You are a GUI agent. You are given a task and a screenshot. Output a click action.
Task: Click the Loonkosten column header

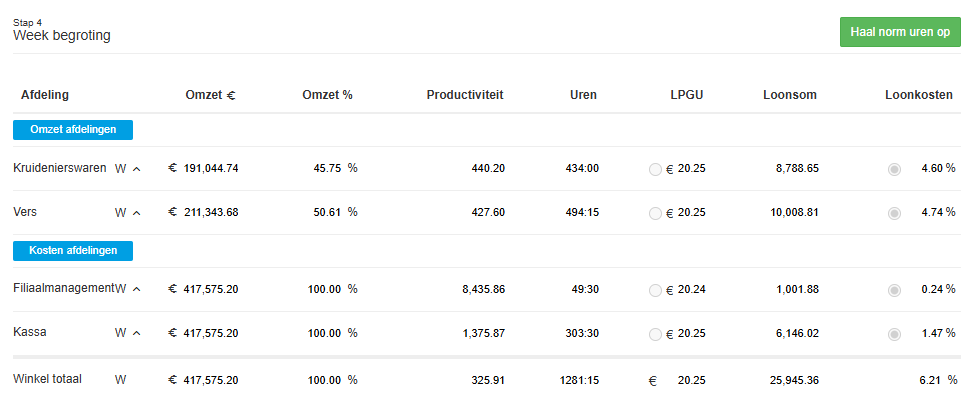click(x=919, y=95)
